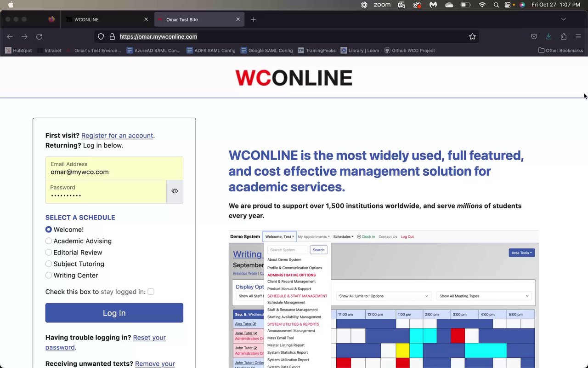Click the cloud menu bar icon
The image size is (588, 368).
[449, 5]
